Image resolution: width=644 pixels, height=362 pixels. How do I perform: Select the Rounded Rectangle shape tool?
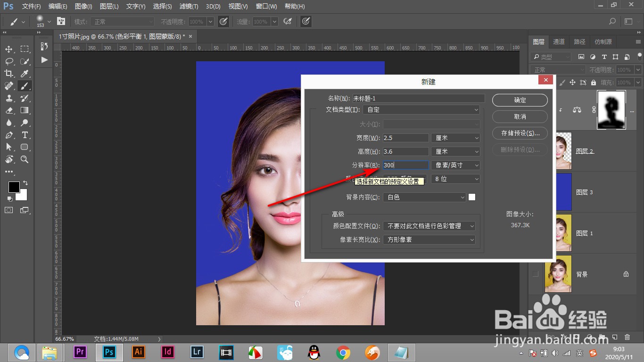pyautogui.click(x=25, y=147)
